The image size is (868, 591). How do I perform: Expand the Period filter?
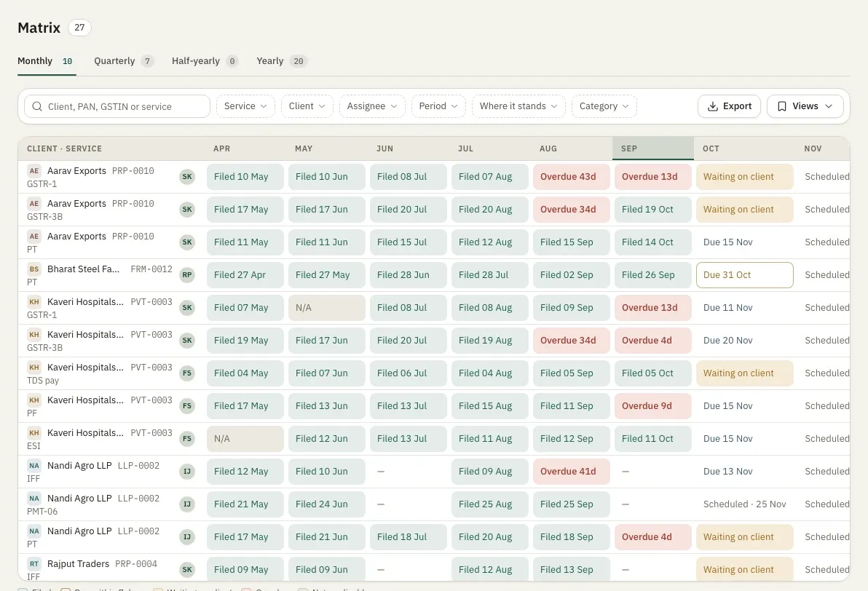point(438,106)
